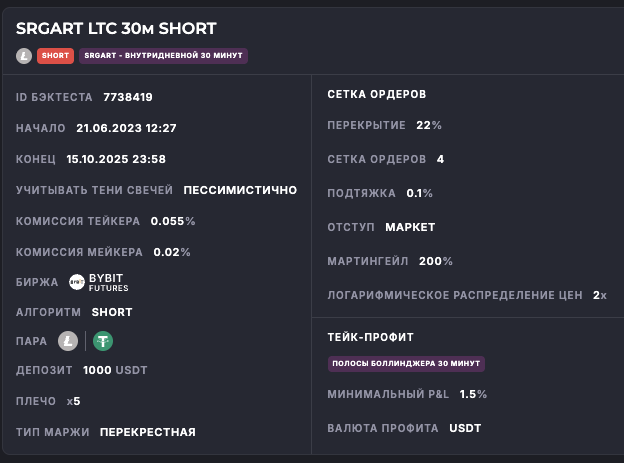Select the Полосы Боллинджера 30 минут tag
624x463 pixels.
click(x=406, y=364)
